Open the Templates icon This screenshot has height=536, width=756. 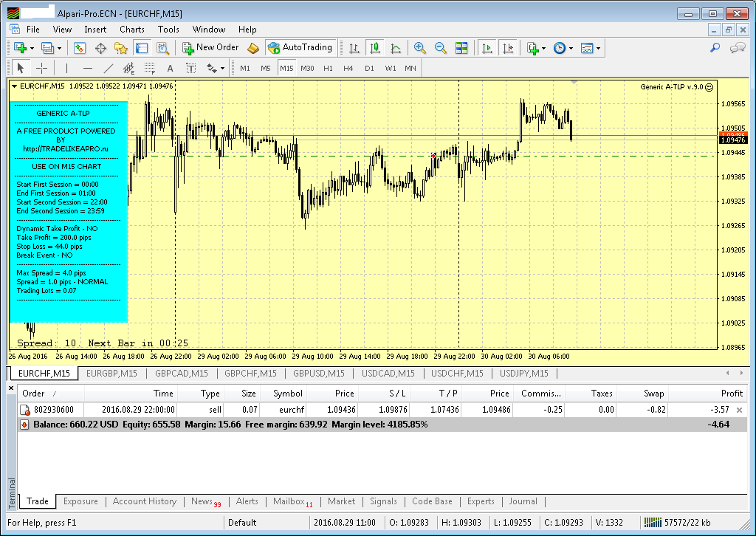click(587, 48)
